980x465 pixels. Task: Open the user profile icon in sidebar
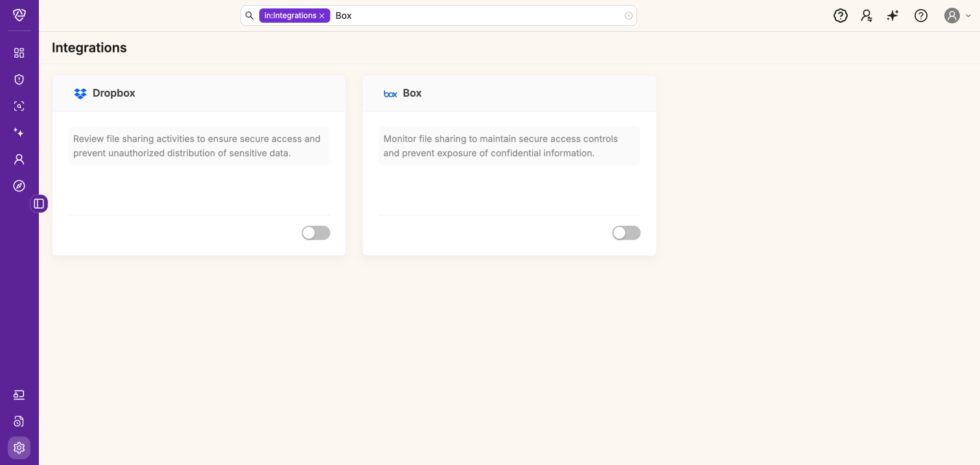[19, 159]
